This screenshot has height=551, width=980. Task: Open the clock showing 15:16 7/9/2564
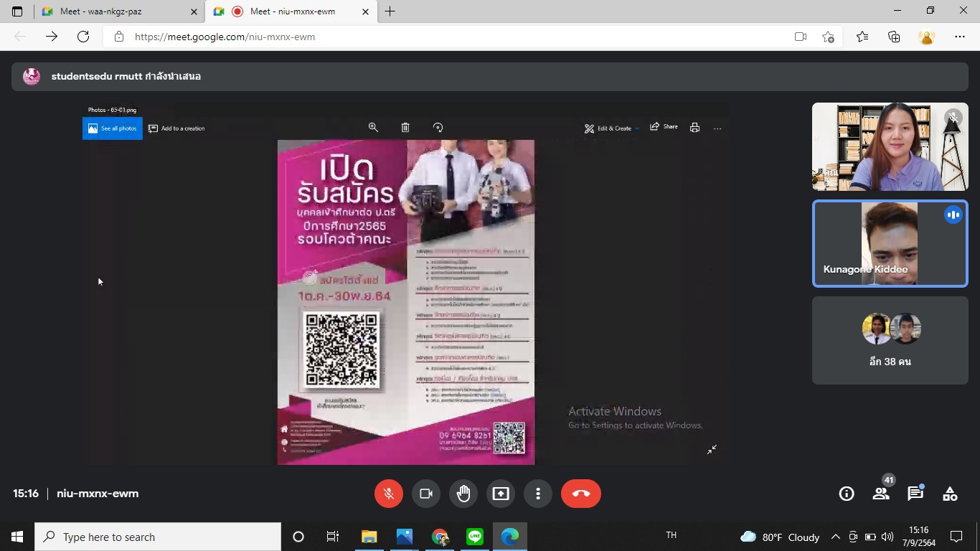coord(918,537)
